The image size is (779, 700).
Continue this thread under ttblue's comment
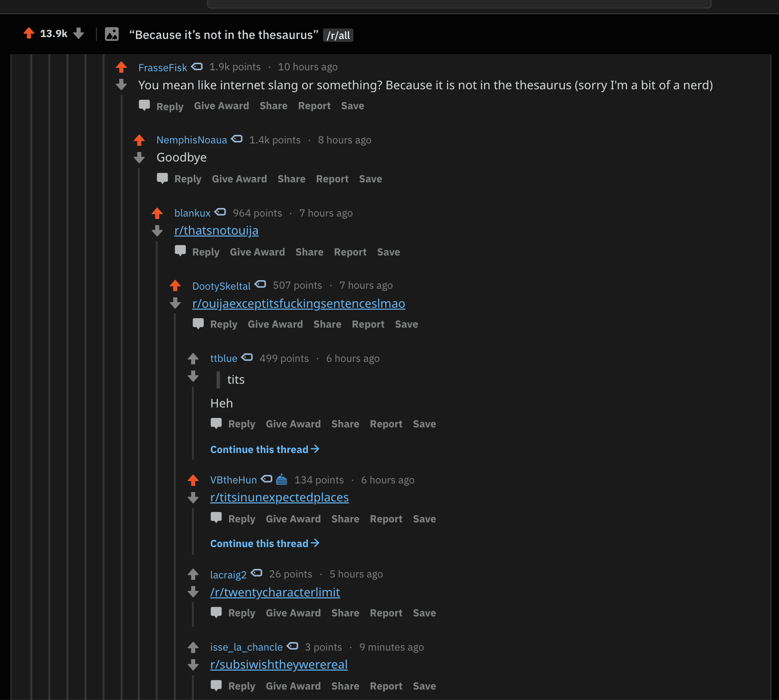[x=265, y=449]
